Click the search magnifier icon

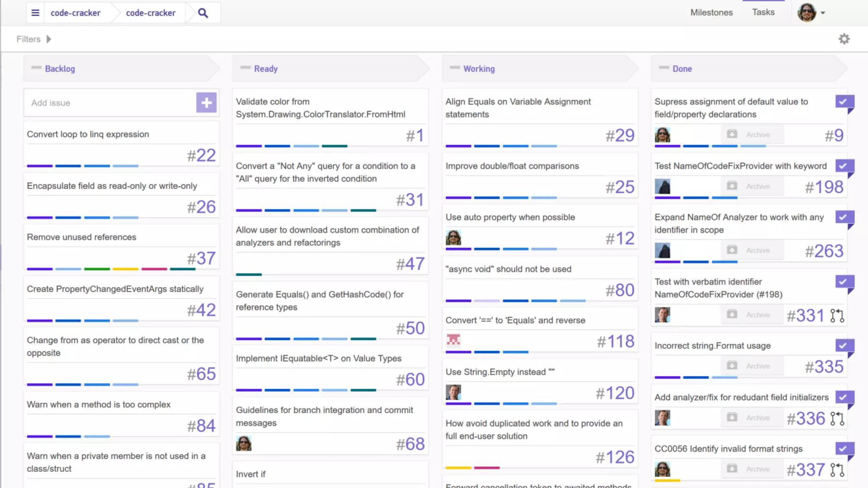203,13
